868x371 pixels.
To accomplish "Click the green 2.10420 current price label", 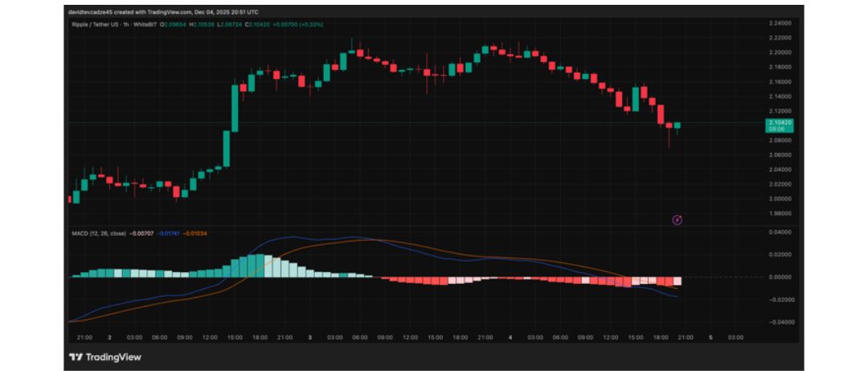I will (x=780, y=125).
